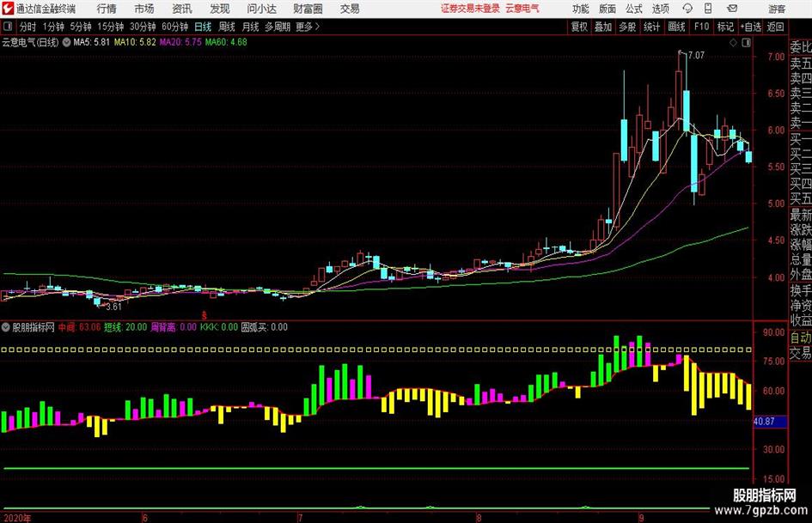Open the 功能 menu

[581, 9]
